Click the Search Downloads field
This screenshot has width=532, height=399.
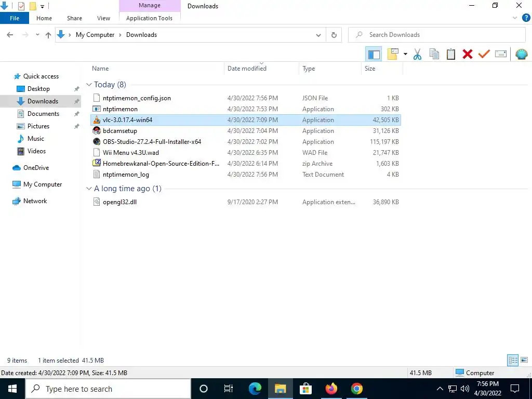(437, 35)
